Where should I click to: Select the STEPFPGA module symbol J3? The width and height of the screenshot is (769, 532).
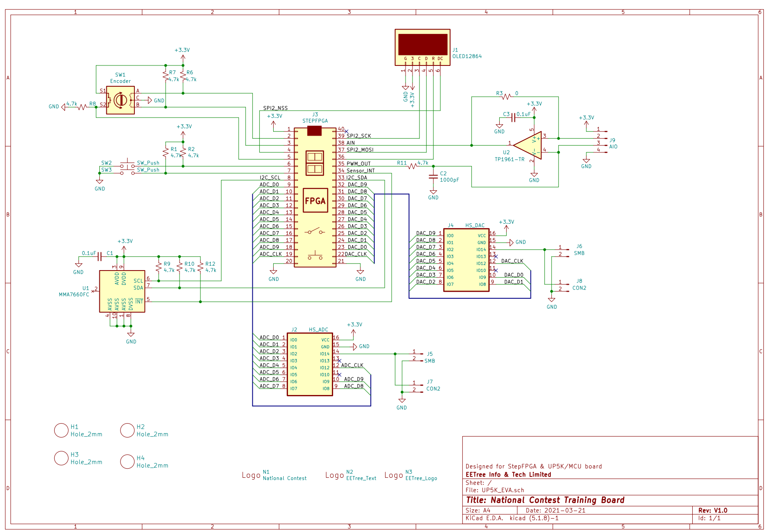coord(315,197)
